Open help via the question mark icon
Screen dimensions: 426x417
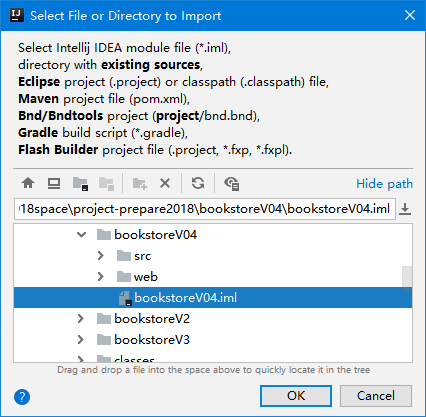click(x=22, y=397)
